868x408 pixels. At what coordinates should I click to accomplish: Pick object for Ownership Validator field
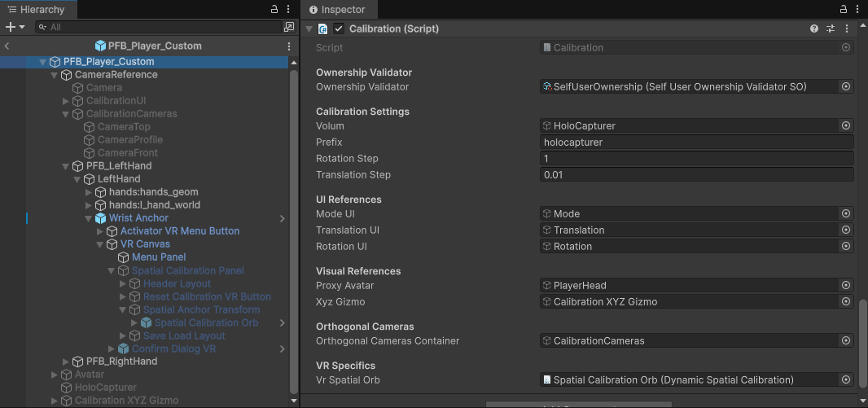click(846, 87)
